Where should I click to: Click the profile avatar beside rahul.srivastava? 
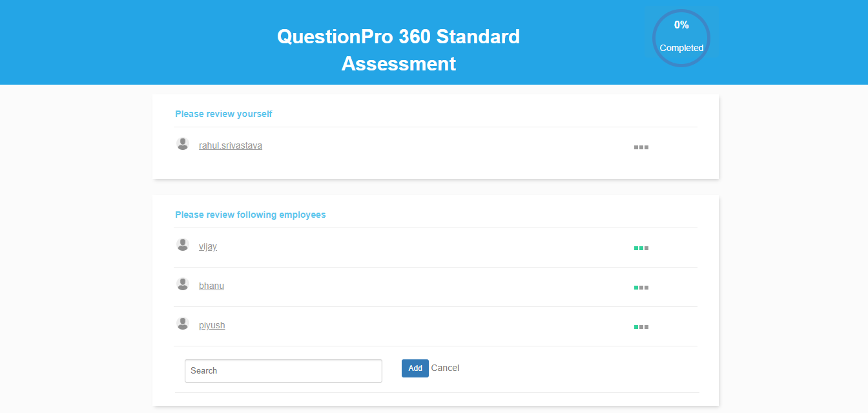(x=183, y=143)
